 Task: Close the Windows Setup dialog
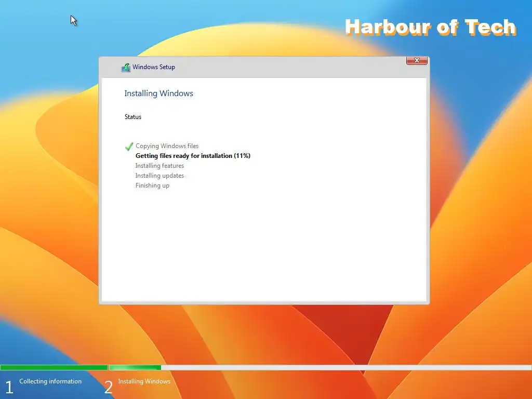[x=417, y=60]
